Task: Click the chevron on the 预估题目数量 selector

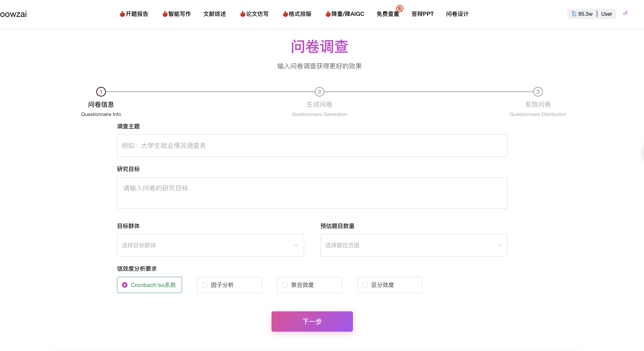Action: click(500, 245)
